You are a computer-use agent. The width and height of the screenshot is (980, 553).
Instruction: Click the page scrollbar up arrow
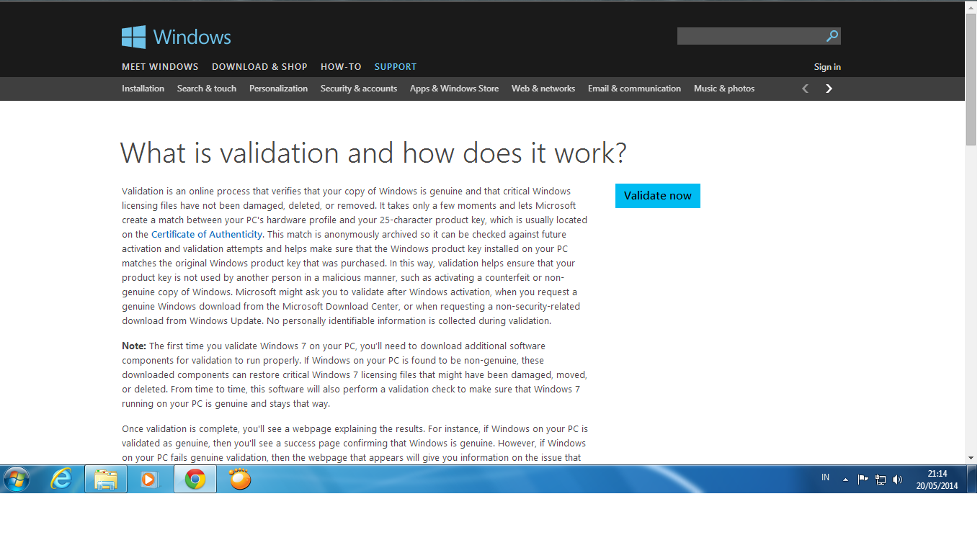pyautogui.click(x=971, y=7)
